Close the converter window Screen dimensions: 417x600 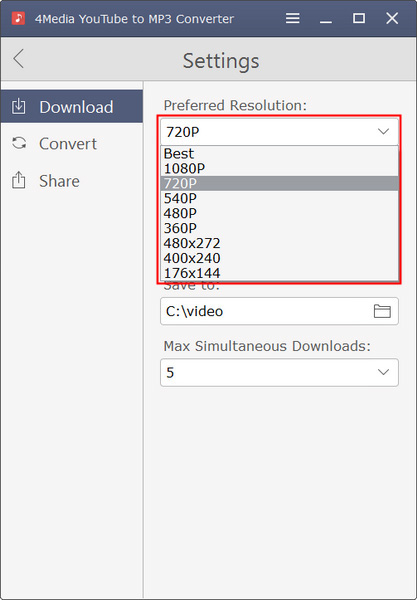coord(392,18)
